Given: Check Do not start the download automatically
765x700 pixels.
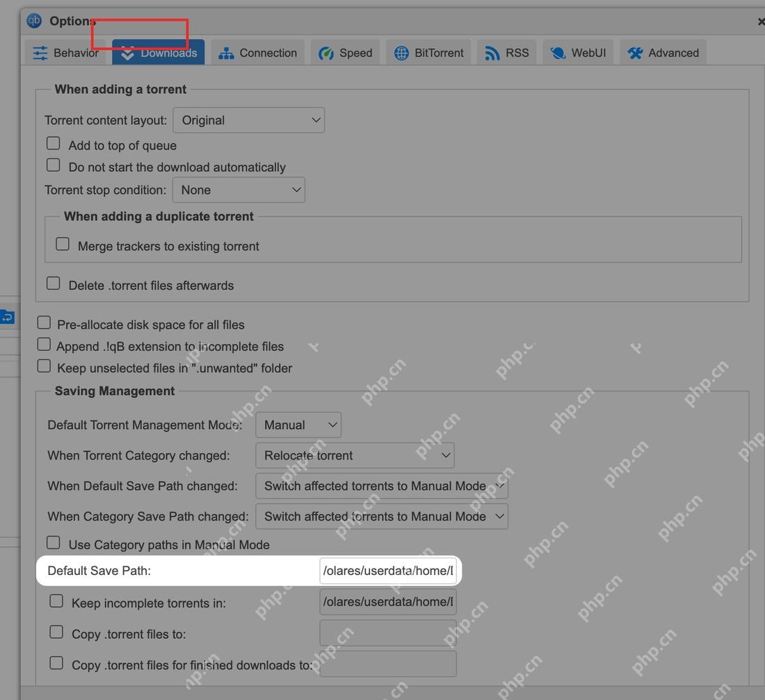Looking at the screenshot, I should click(x=53, y=165).
